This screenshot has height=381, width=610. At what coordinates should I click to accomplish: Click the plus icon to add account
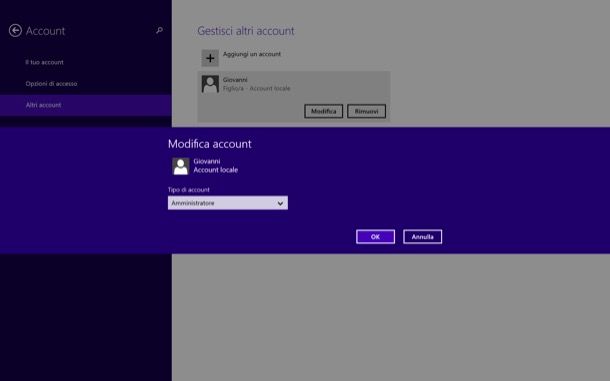210,58
